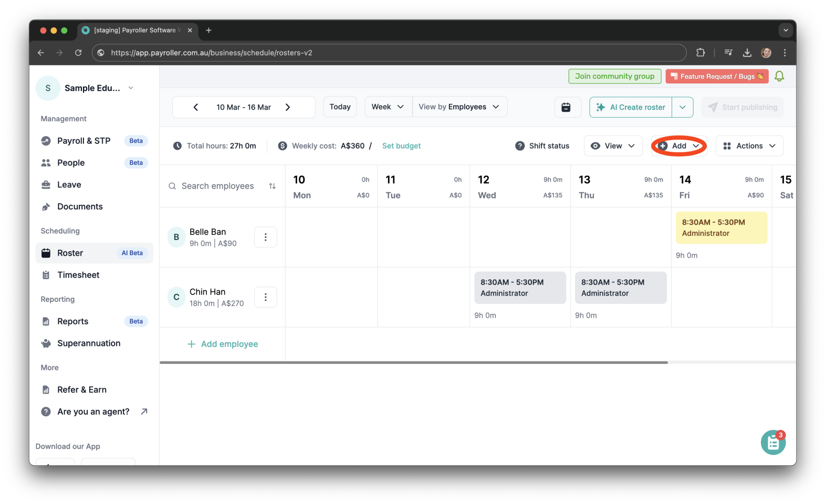Click Add employee link
The image size is (826, 504).
click(223, 344)
